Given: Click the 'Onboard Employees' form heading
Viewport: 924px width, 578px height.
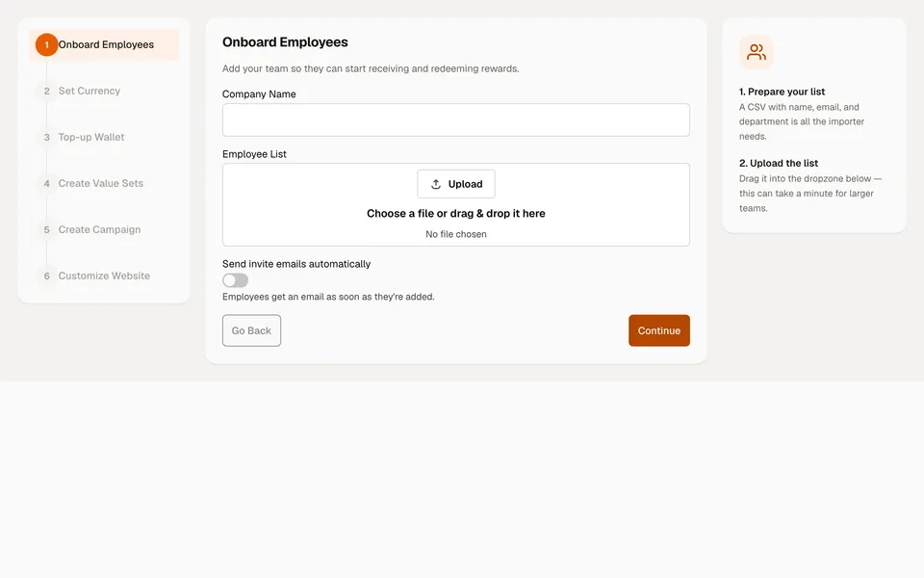Looking at the screenshot, I should [x=285, y=42].
